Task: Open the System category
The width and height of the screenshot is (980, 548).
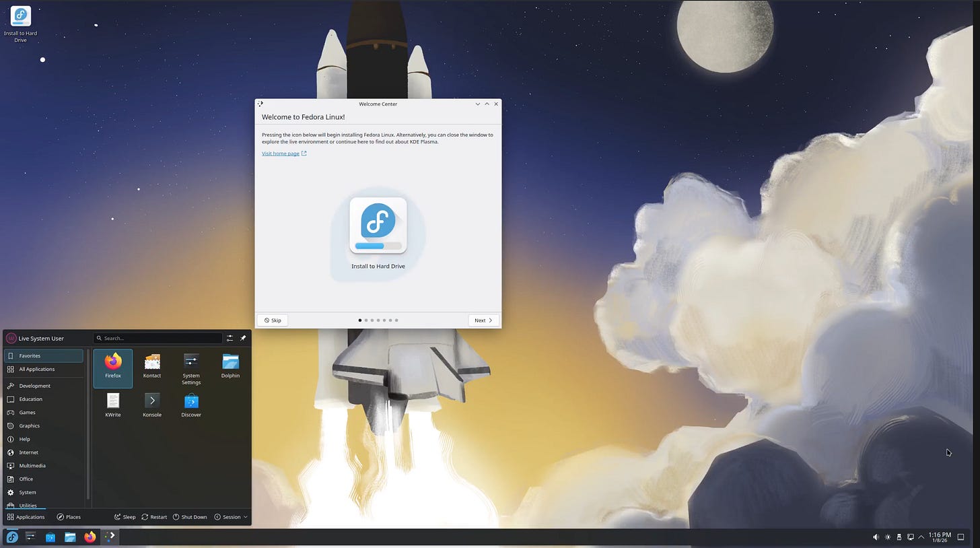Action: 44,492
